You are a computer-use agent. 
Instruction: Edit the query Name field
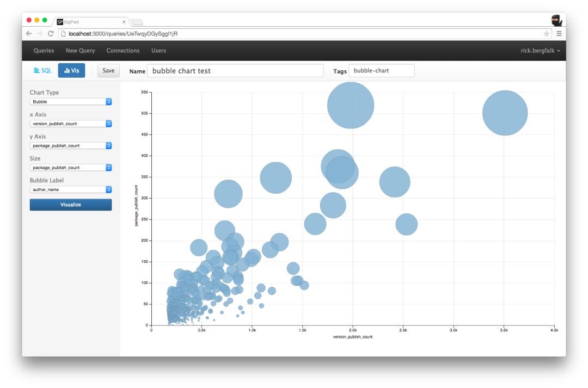[x=235, y=71]
